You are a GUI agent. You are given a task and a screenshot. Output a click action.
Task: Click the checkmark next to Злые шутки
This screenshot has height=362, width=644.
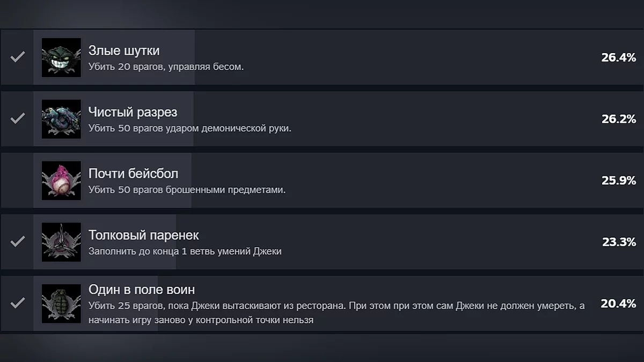[x=18, y=57]
